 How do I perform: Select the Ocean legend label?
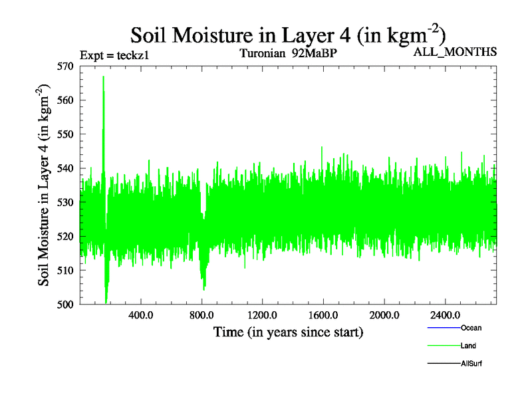coord(471,328)
